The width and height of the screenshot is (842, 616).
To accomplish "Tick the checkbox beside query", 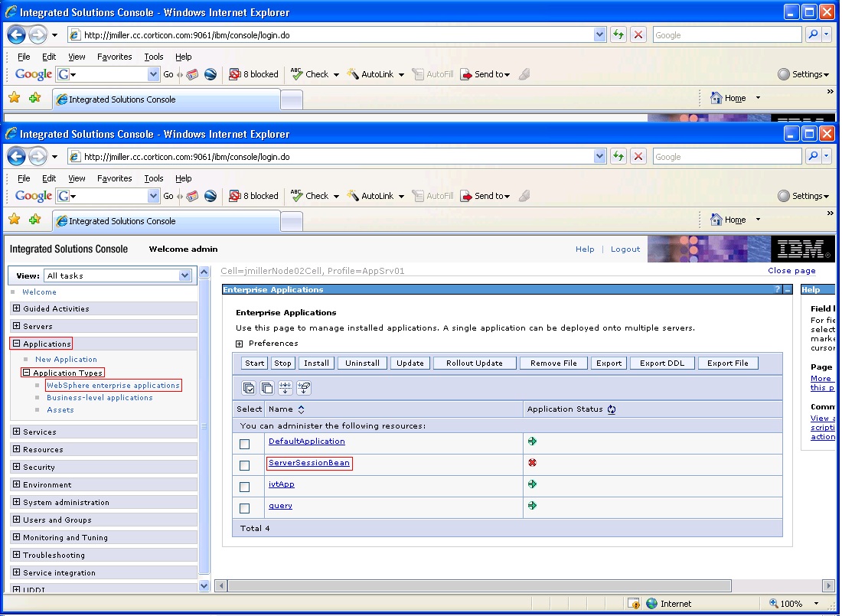I will [x=246, y=507].
